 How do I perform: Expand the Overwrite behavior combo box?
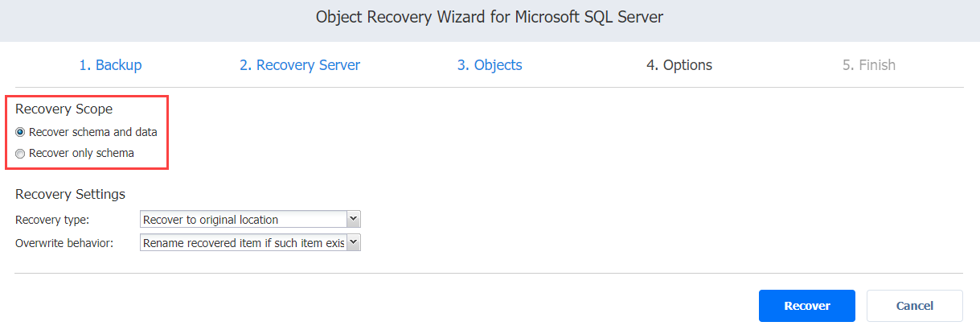(243, 242)
